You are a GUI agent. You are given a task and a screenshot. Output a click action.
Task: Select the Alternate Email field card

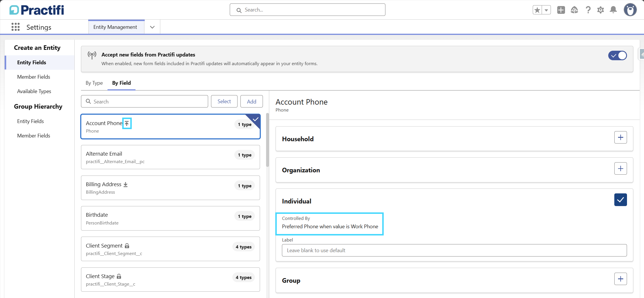pyautogui.click(x=171, y=157)
